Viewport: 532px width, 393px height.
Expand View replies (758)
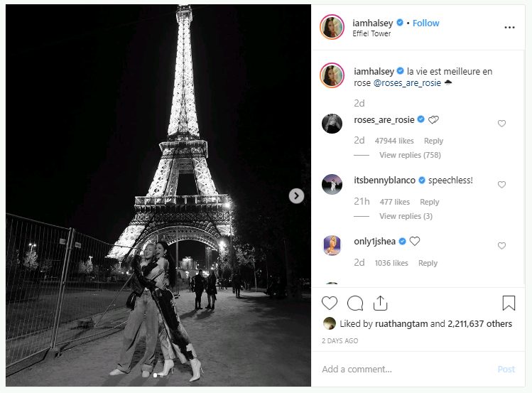point(410,155)
